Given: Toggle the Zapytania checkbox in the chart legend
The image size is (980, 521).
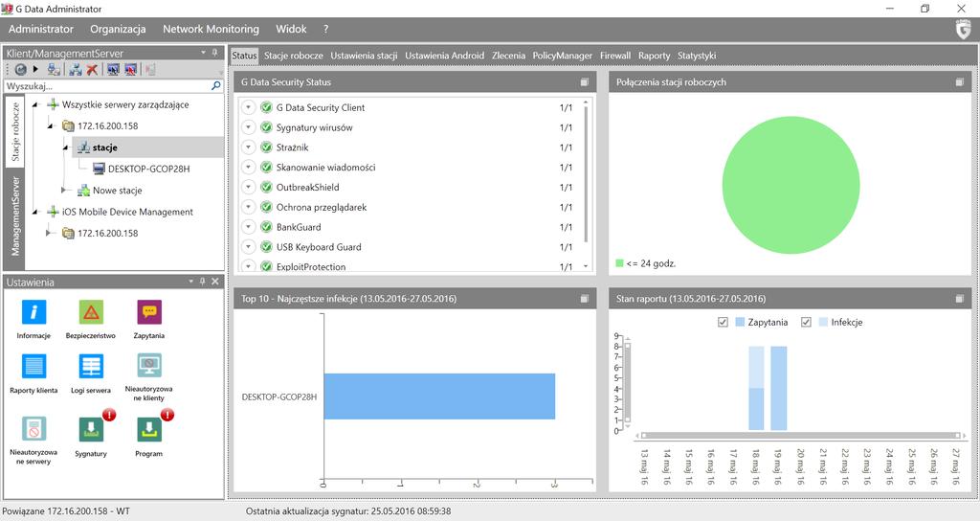Looking at the screenshot, I should [x=724, y=322].
